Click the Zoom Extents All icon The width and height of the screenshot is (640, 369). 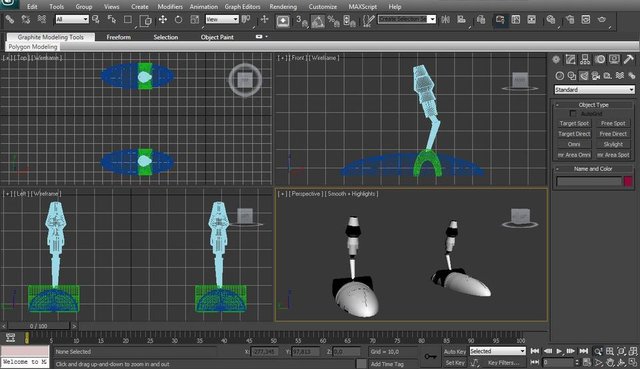[x=633, y=351]
